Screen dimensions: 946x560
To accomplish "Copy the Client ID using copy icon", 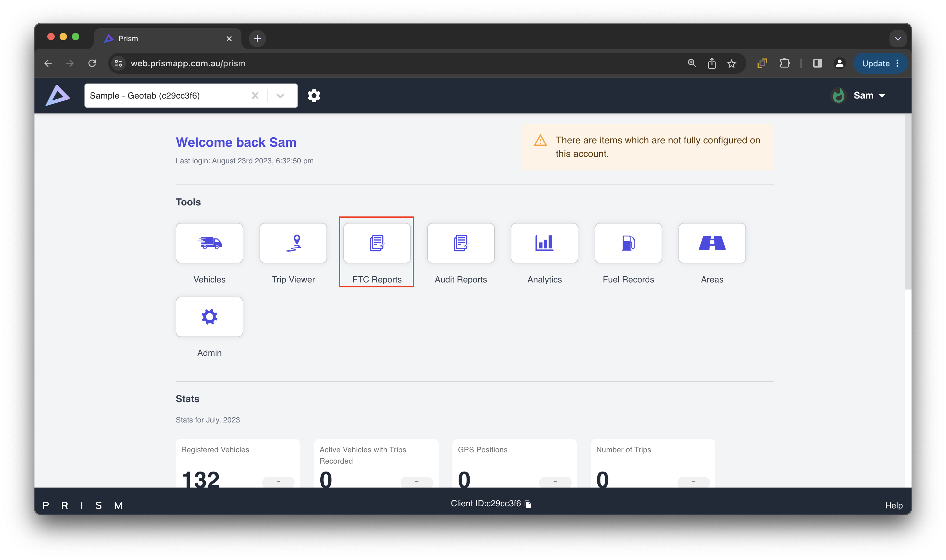I will tap(528, 504).
